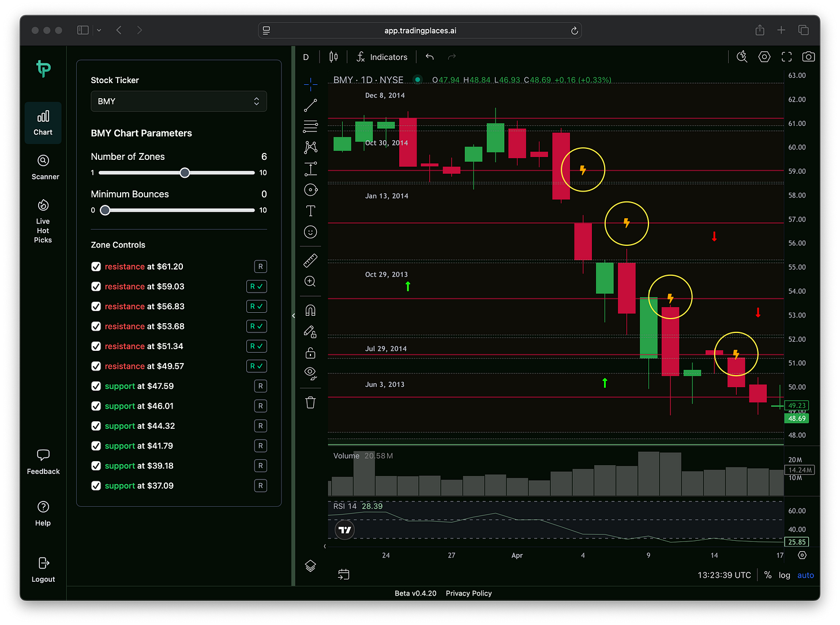The height and width of the screenshot is (625, 840).
Task: Toggle R button for resistance at $49.57
Action: click(257, 366)
